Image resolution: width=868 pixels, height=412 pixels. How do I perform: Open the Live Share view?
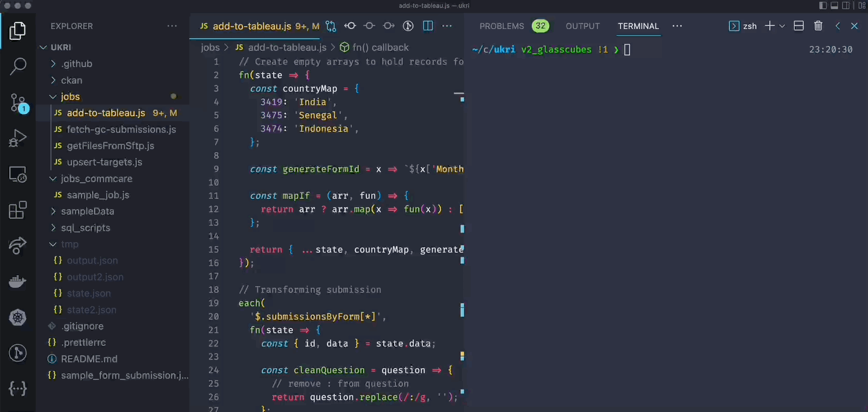18,246
